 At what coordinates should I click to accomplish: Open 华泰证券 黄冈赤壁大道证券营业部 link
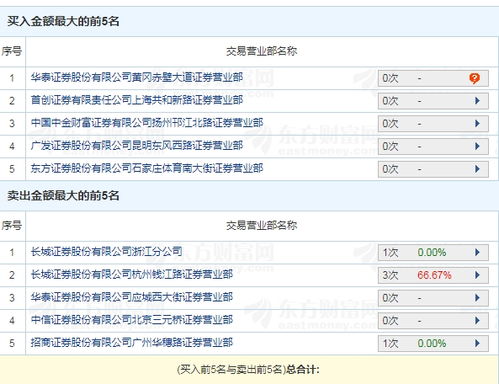pyautogui.click(x=137, y=78)
